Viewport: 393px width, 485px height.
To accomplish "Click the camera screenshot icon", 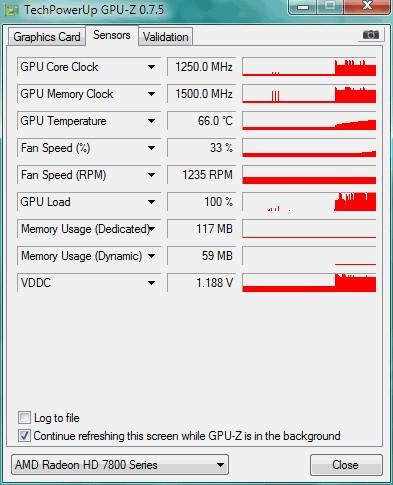I will [371, 35].
